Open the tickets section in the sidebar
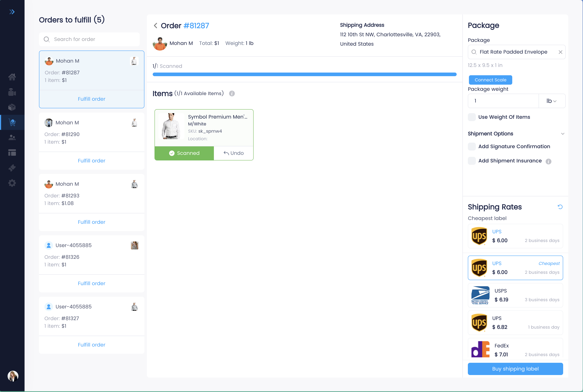The width and height of the screenshot is (583, 392). pyautogui.click(x=12, y=168)
